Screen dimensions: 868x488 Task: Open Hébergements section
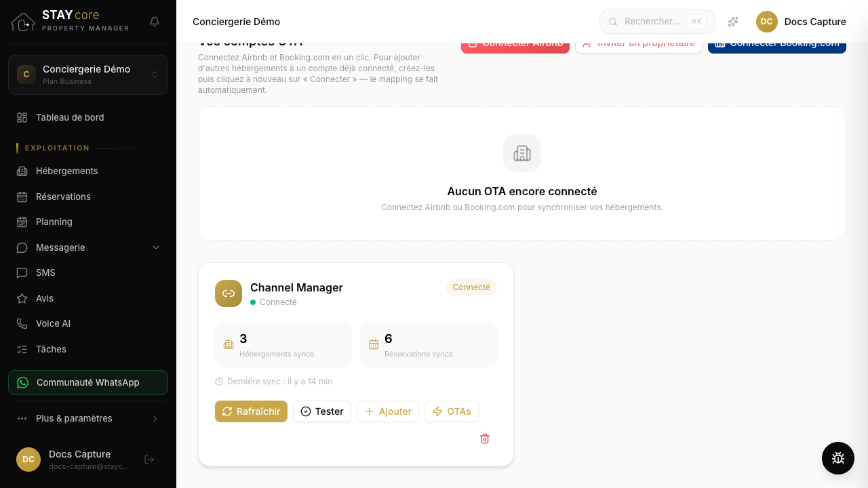[88, 171]
